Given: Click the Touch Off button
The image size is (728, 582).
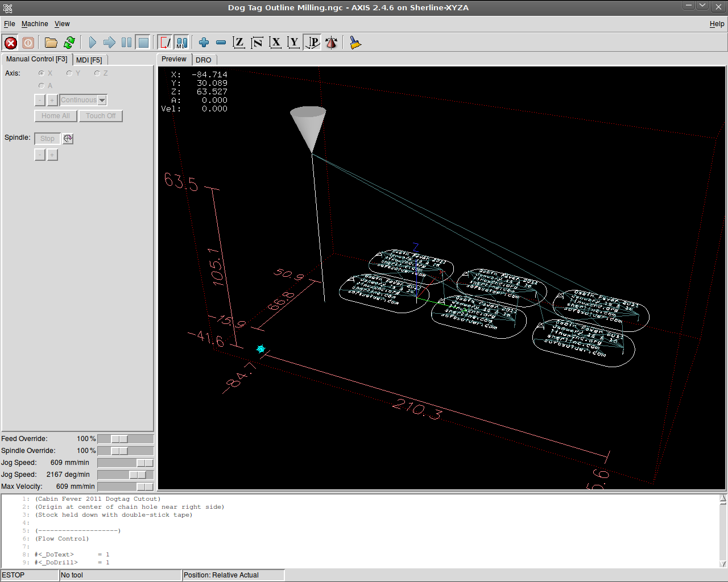Looking at the screenshot, I should coord(101,116).
